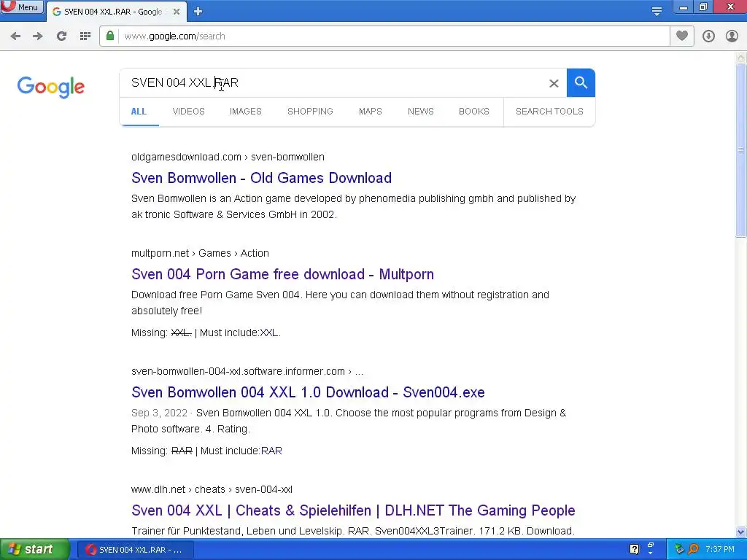This screenshot has height=560, width=747.
Task: Click the orange magnifier tray icon
Action: 693,550
